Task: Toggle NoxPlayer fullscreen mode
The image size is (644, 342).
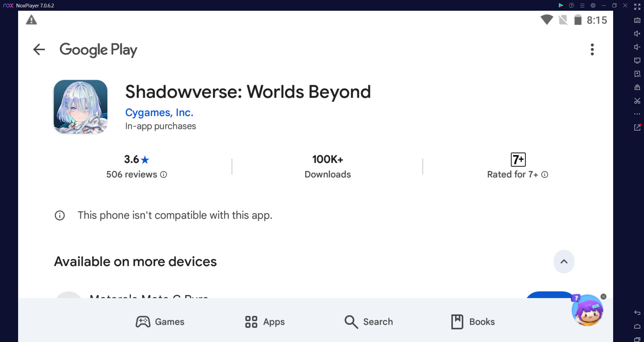Action: click(x=637, y=7)
